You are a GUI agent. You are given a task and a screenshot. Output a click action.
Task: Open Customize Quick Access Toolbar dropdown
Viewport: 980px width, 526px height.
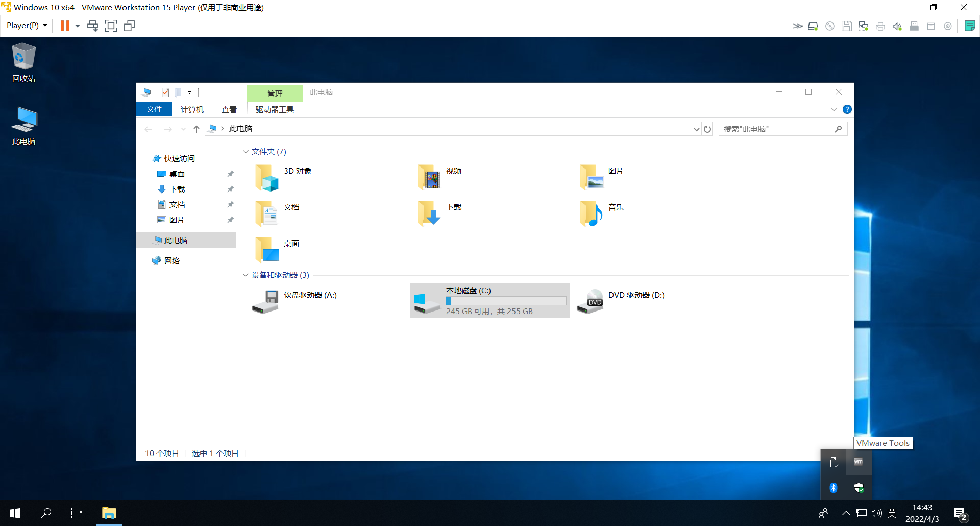[x=189, y=93]
